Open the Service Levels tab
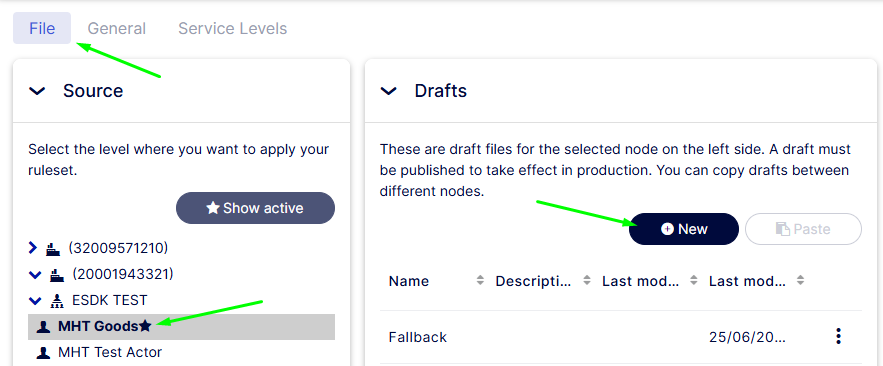 coord(233,28)
